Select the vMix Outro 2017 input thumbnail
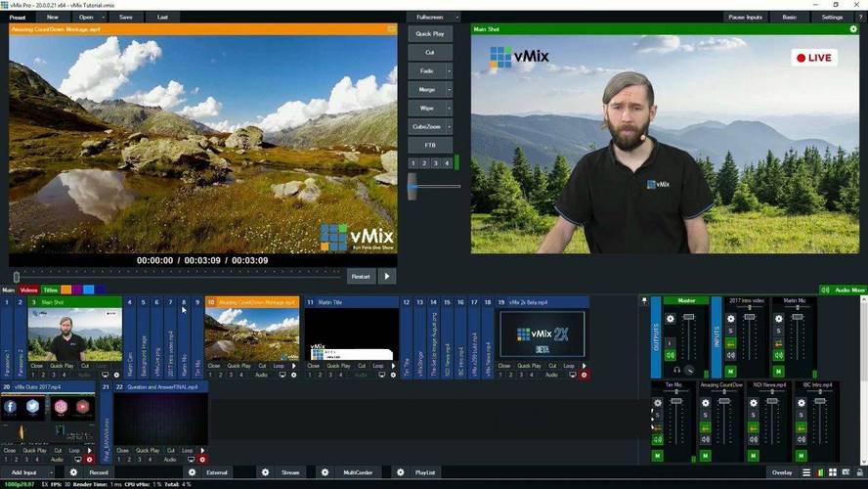 pyautogui.click(x=48, y=419)
